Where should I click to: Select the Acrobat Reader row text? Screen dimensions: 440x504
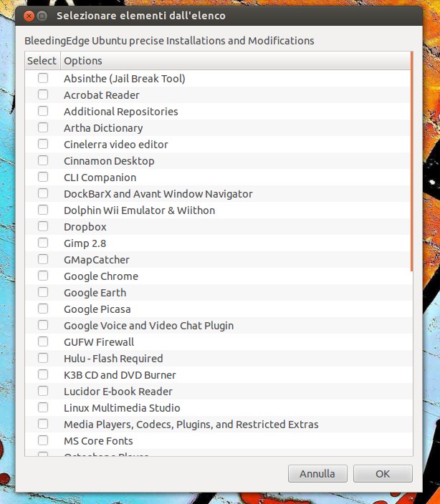coord(102,95)
